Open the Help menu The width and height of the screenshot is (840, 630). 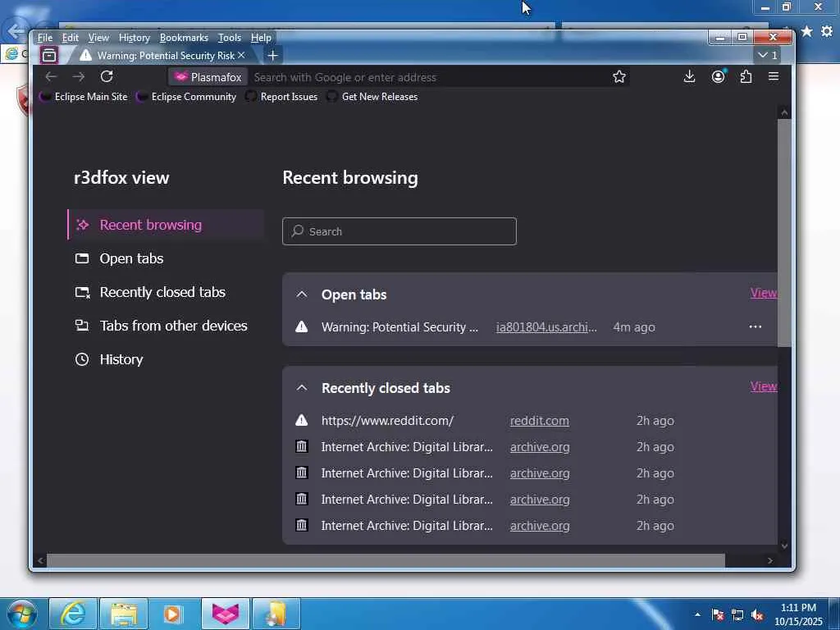click(x=261, y=38)
